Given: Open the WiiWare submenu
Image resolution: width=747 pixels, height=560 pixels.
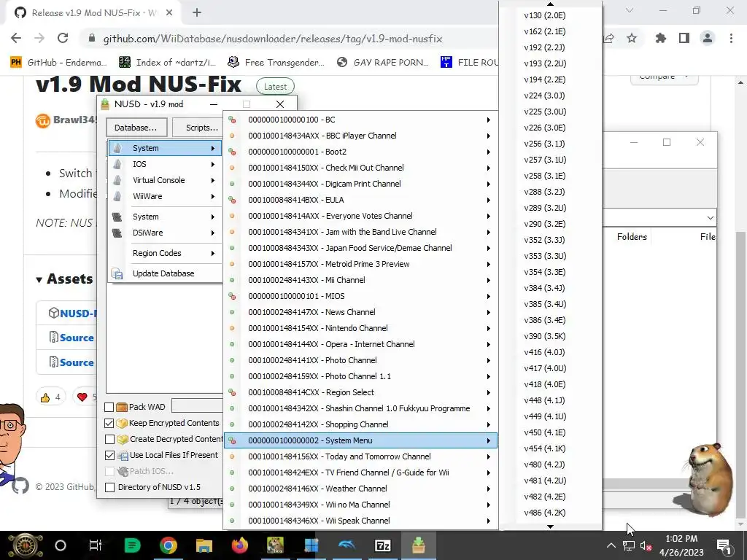Looking at the screenshot, I should [x=165, y=196].
